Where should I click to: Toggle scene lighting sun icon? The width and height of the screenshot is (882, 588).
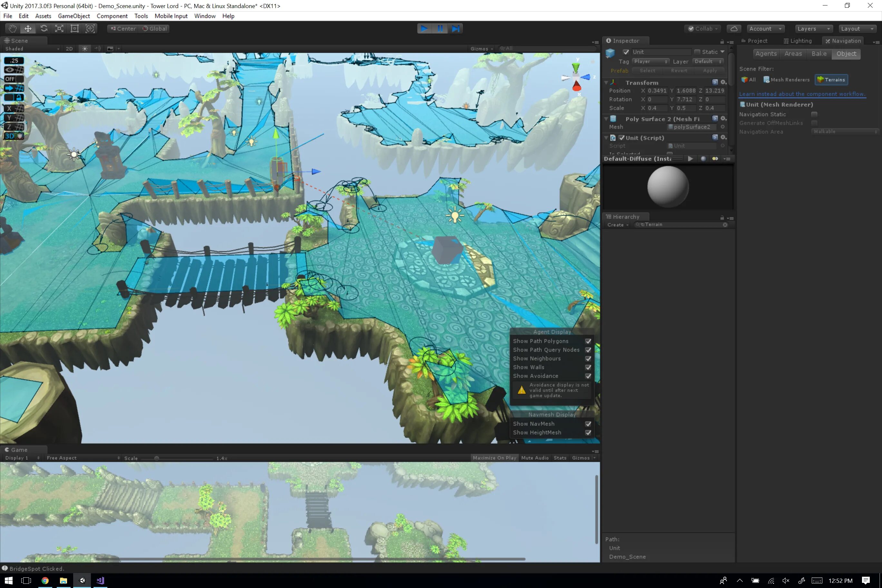tap(85, 49)
